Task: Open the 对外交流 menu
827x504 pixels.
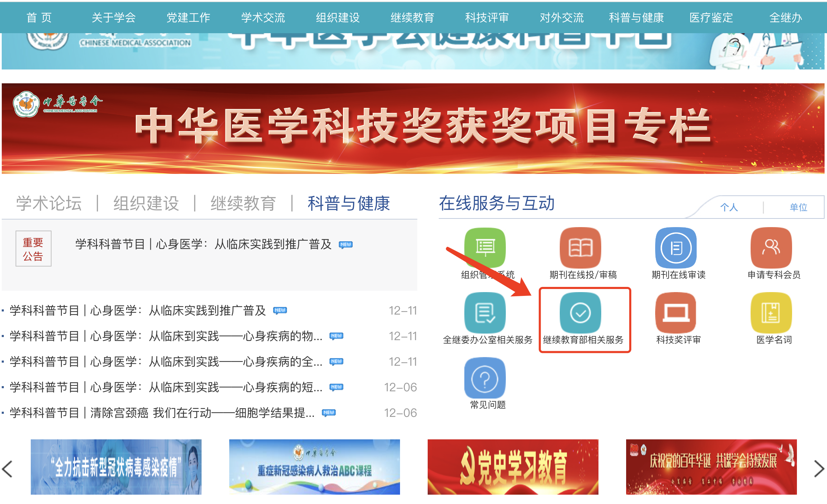Action: (562, 17)
